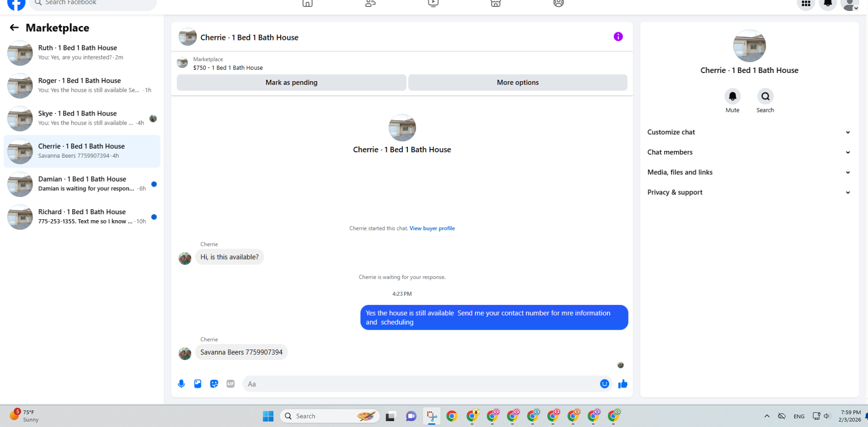Open the Richard 1 Bed 1 Bath House chat
The image size is (868, 427).
click(82, 216)
